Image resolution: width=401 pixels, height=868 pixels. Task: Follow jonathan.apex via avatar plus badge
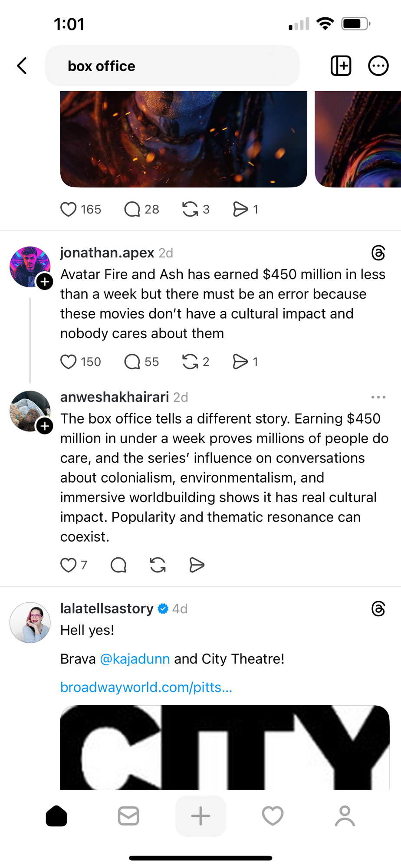click(45, 282)
